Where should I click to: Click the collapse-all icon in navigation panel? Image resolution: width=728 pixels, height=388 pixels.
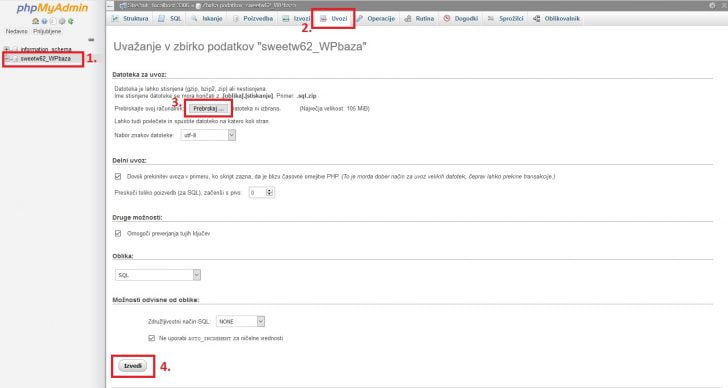pos(91,40)
